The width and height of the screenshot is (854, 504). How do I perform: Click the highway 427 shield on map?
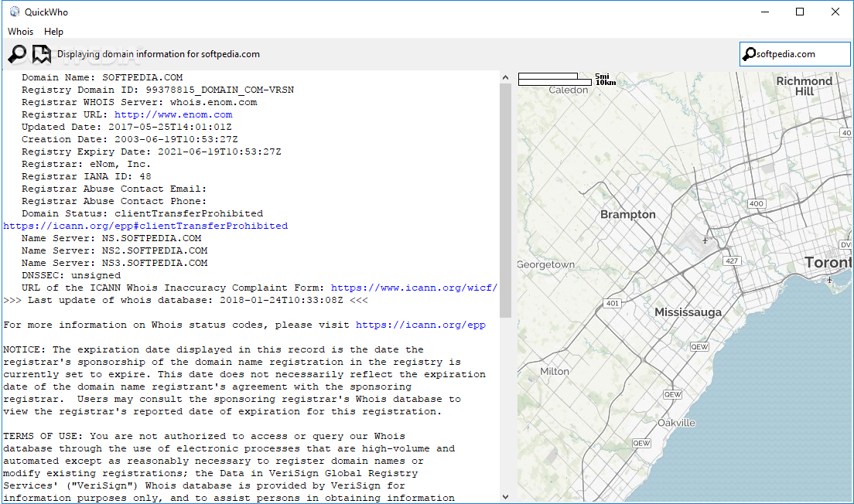pos(732,261)
